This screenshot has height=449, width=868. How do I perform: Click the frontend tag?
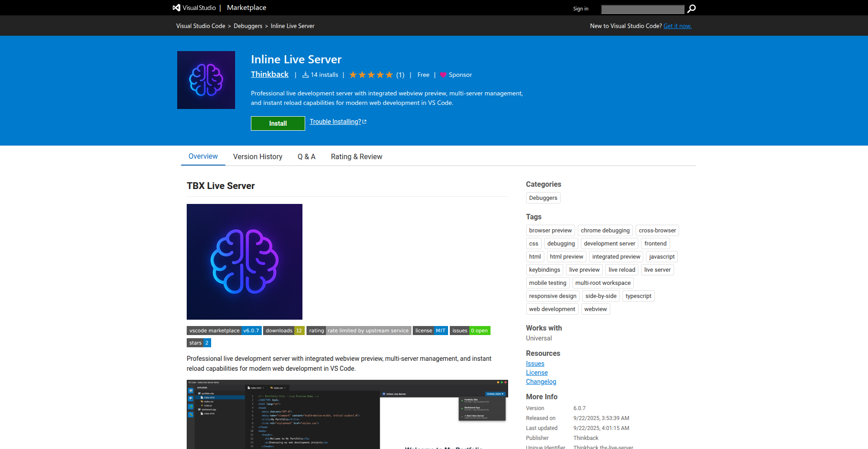tap(656, 244)
